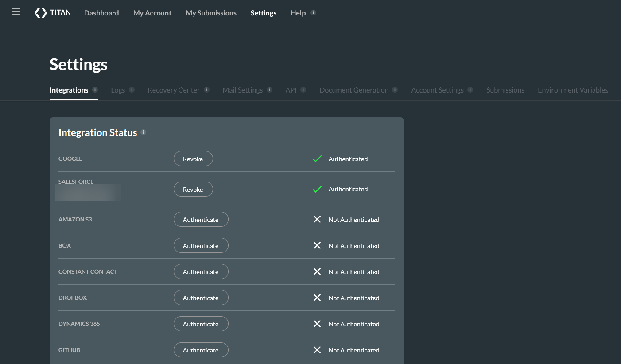Go to My Account in top navigation

[x=152, y=13]
